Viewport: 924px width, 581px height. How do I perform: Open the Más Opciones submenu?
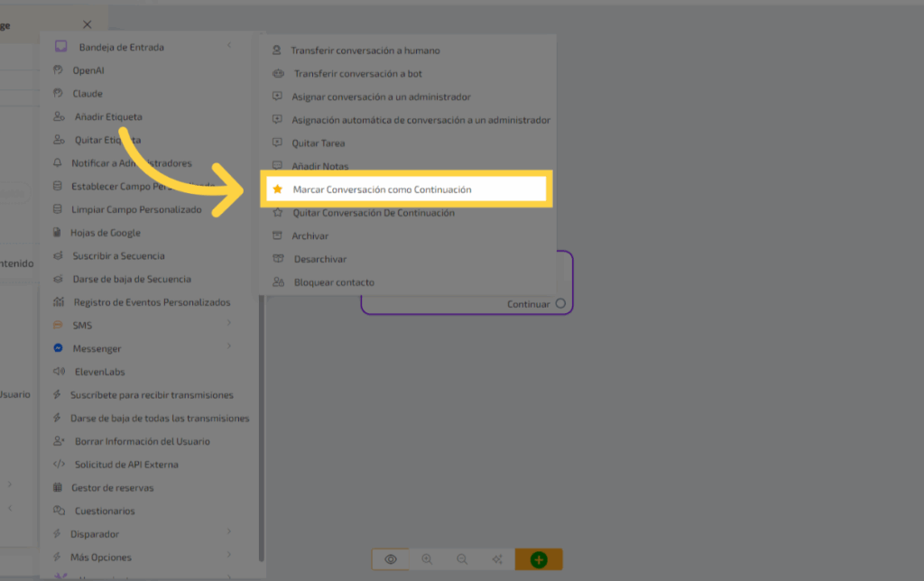tap(228, 556)
